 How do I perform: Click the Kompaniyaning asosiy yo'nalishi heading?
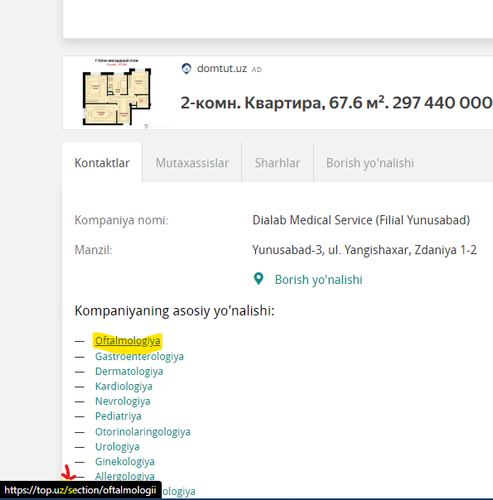[x=174, y=311]
